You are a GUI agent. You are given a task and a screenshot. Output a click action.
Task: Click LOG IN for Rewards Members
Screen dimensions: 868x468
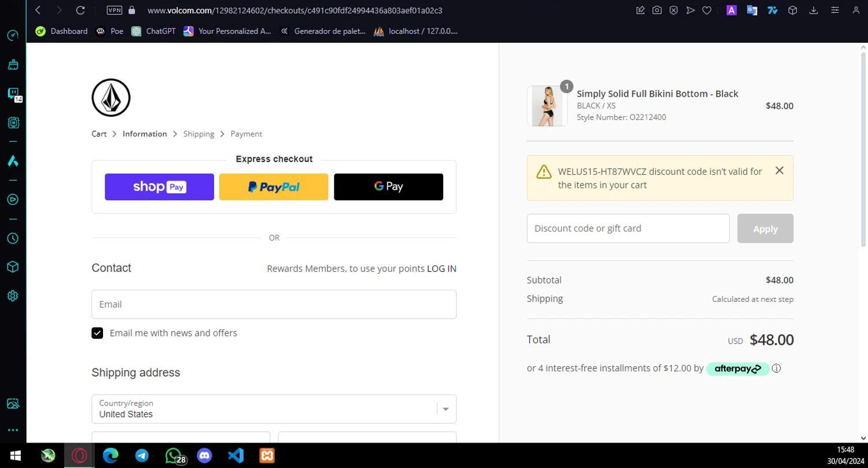tap(442, 268)
